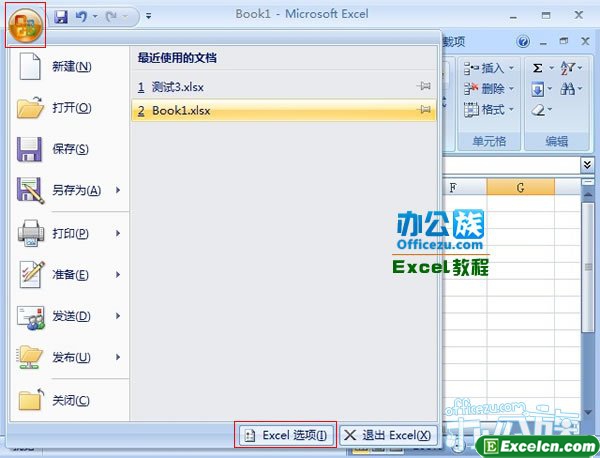Open Customize Quick Access Toolbar dropdown
This screenshot has width=600, height=458.
pyautogui.click(x=148, y=16)
